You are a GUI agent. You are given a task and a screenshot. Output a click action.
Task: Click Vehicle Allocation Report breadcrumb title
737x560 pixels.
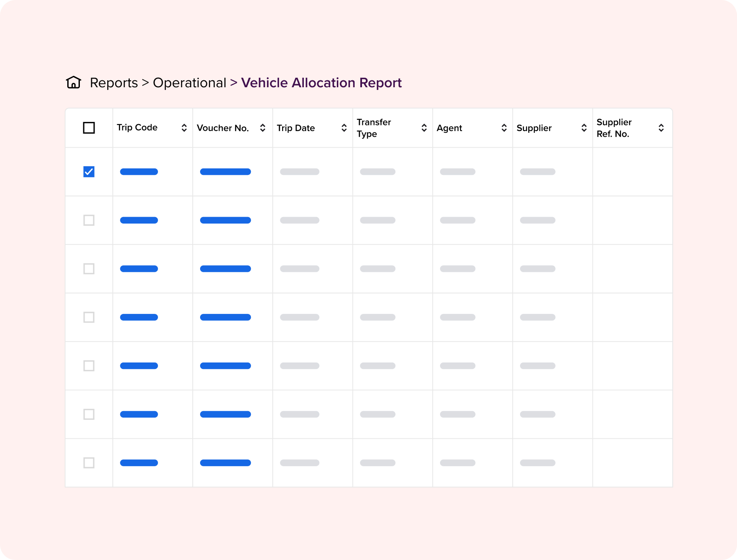[321, 82]
